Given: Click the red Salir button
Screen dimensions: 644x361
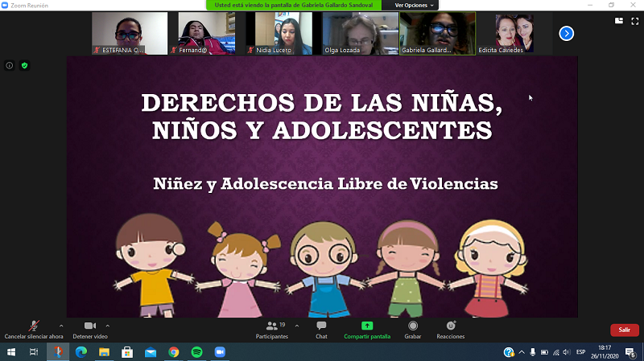Looking at the screenshot, I should click(624, 330).
